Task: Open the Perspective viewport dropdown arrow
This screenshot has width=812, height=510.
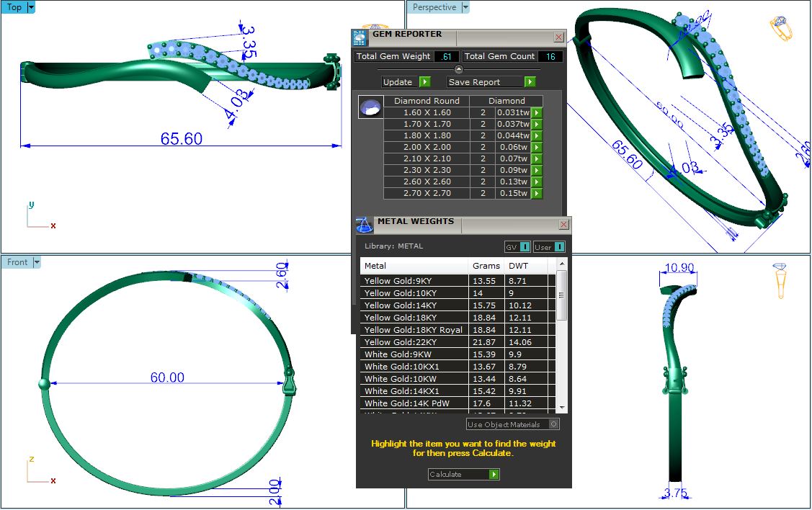Action: pyautogui.click(x=465, y=7)
